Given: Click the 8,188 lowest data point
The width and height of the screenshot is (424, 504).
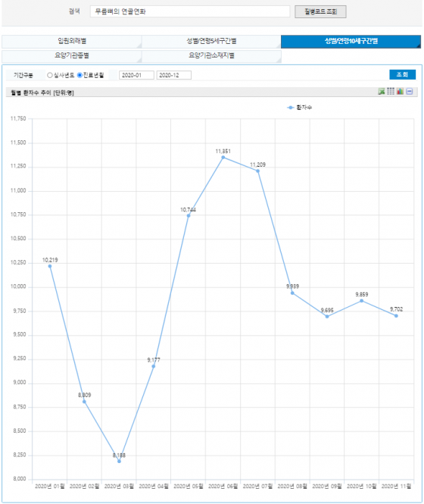Looking at the screenshot, I should click(x=119, y=462).
